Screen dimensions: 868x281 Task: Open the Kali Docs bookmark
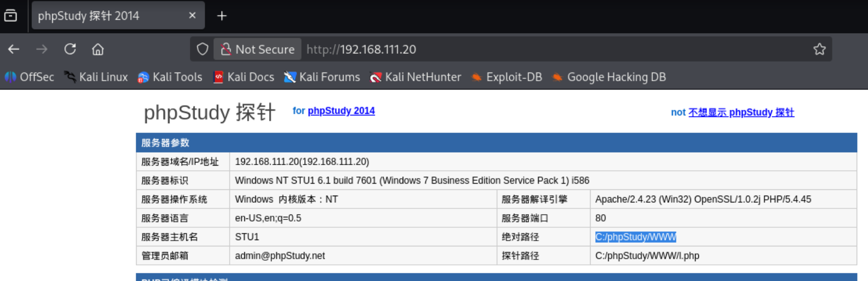click(244, 77)
